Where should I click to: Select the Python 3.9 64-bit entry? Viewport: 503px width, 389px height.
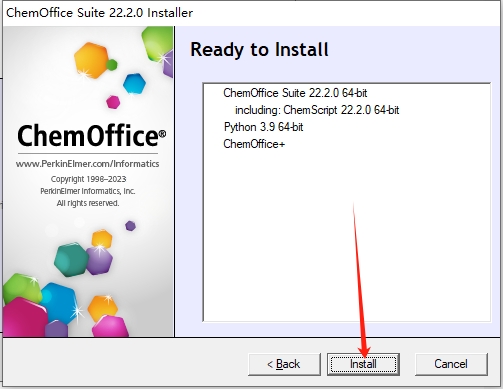coord(263,127)
